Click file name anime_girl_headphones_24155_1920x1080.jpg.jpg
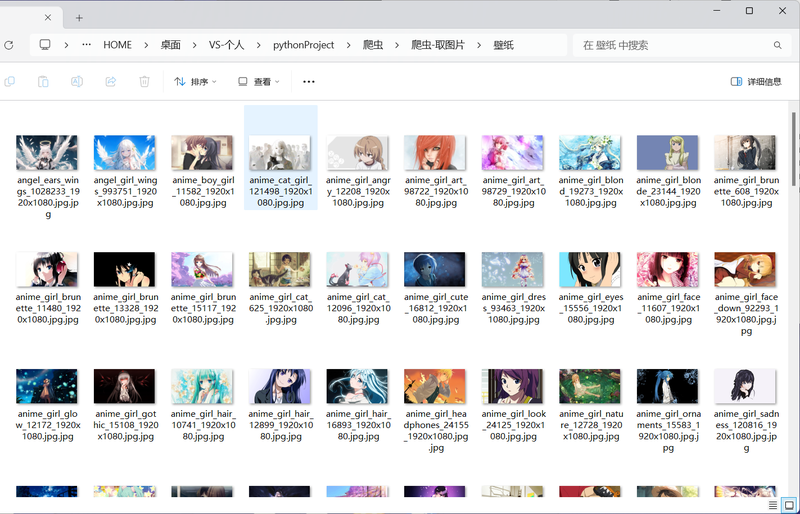The height and width of the screenshot is (514, 800). 436,431
